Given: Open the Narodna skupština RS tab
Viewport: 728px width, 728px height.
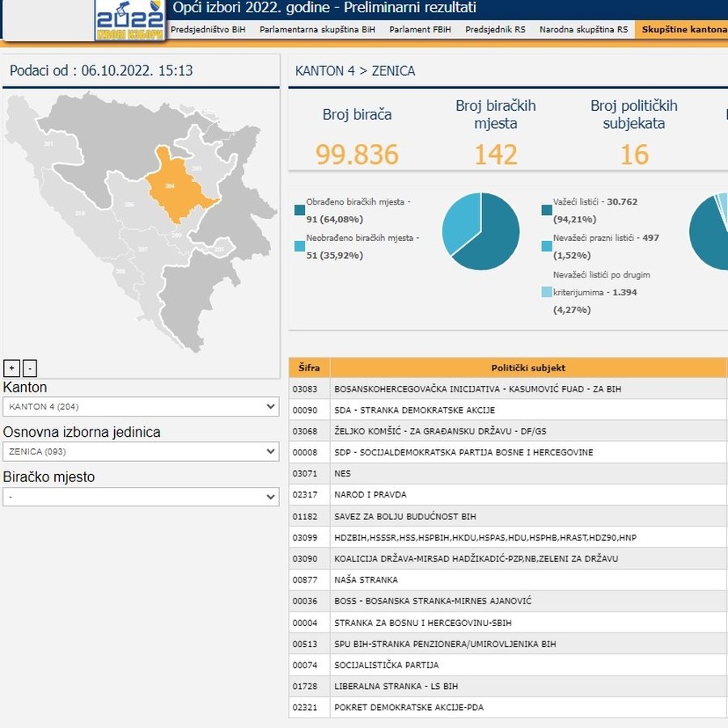Looking at the screenshot, I should point(583,30).
